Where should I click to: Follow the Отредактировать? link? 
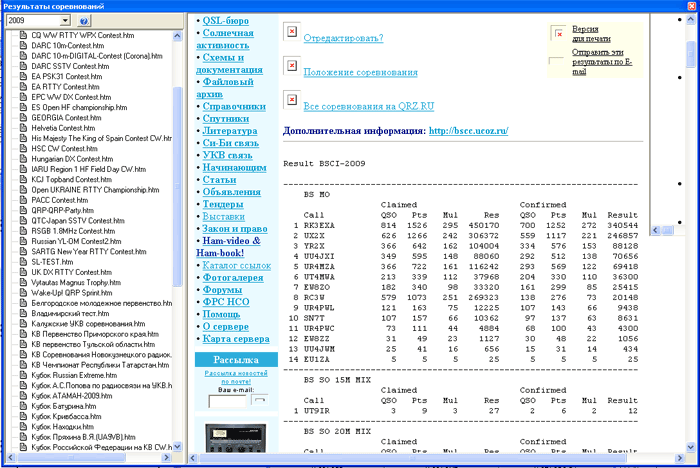pyautogui.click(x=343, y=38)
